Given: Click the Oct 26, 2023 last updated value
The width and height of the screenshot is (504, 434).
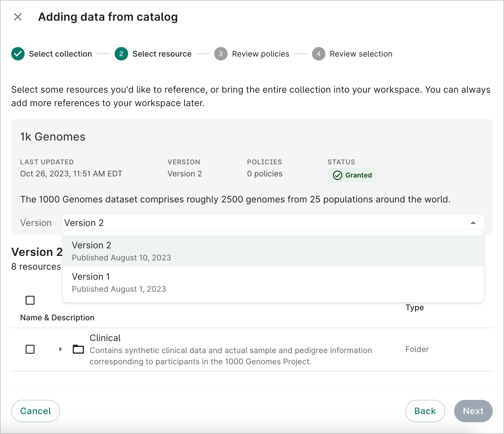Looking at the screenshot, I should tap(71, 174).
